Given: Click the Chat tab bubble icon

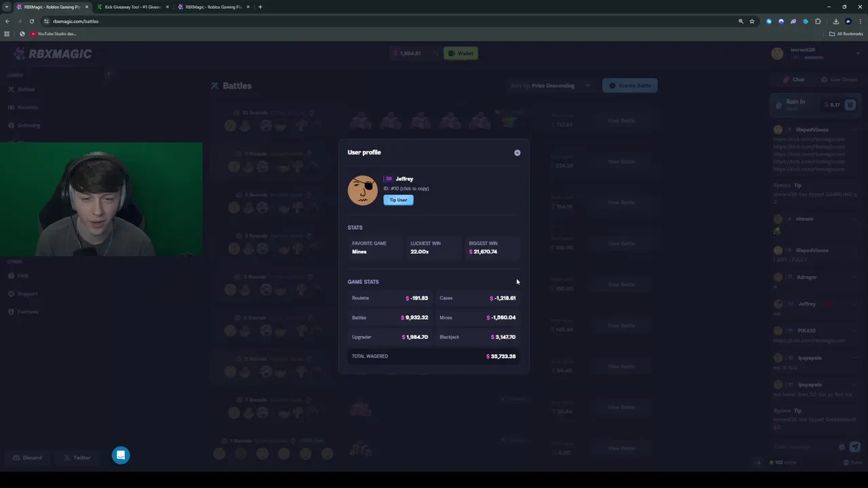Looking at the screenshot, I should pos(787,79).
